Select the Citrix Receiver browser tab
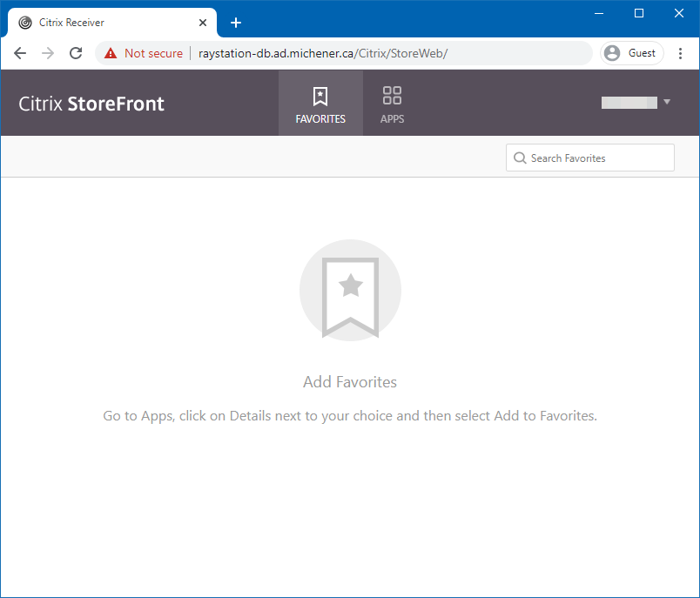Image resolution: width=700 pixels, height=598 pixels. [x=111, y=23]
